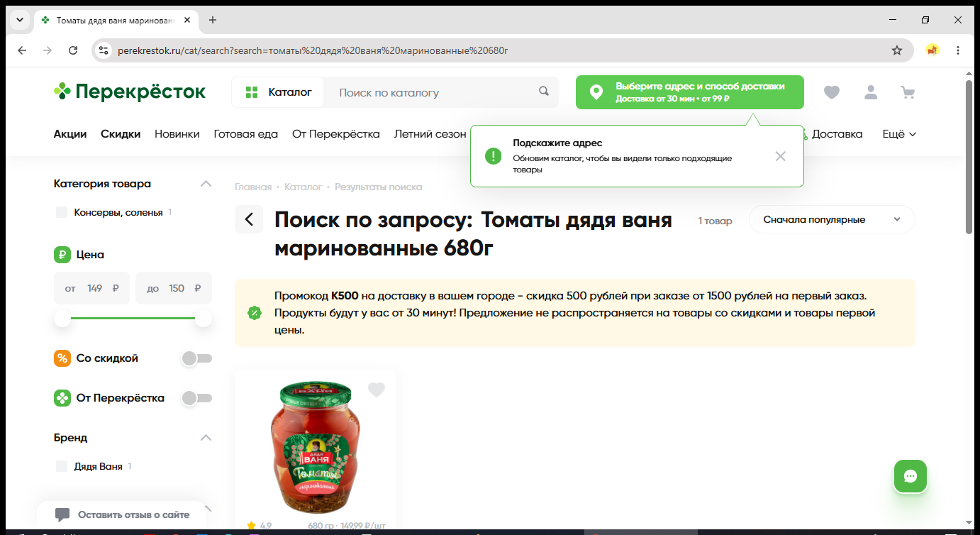Viewport: 980px width, 535px height.
Task: Open the Акции section
Action: (70, 133)
